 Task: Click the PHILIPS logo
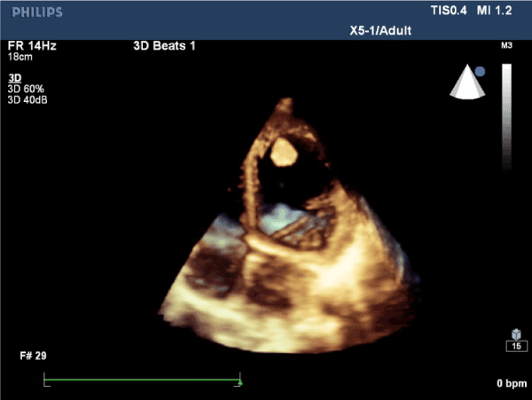(x=33, y=11)
